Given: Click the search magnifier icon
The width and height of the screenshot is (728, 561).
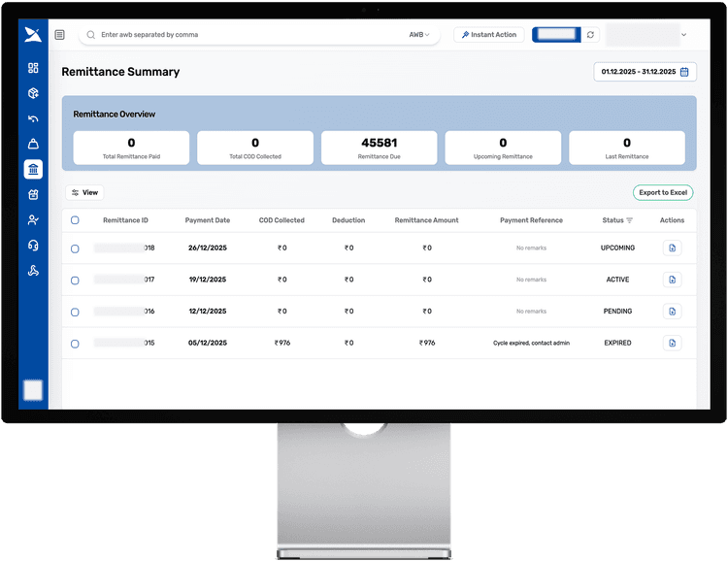Looking at the screenshot, I should point(91,35).
